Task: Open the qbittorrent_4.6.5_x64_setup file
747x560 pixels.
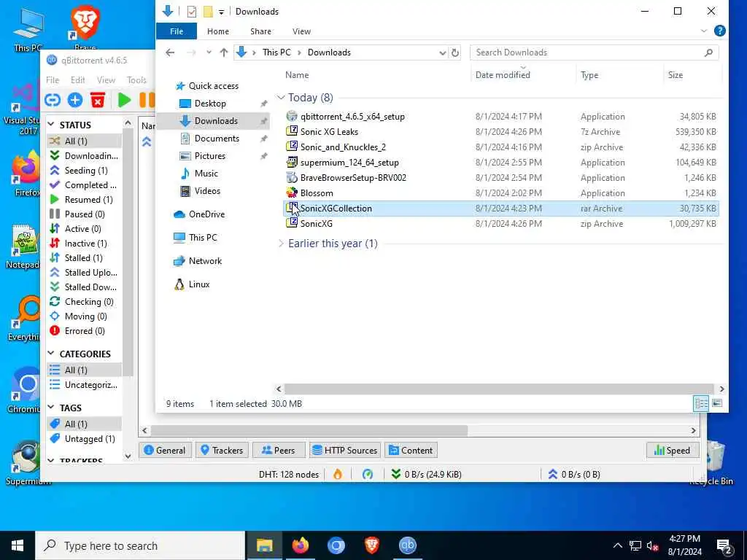Action: point(352,117)
